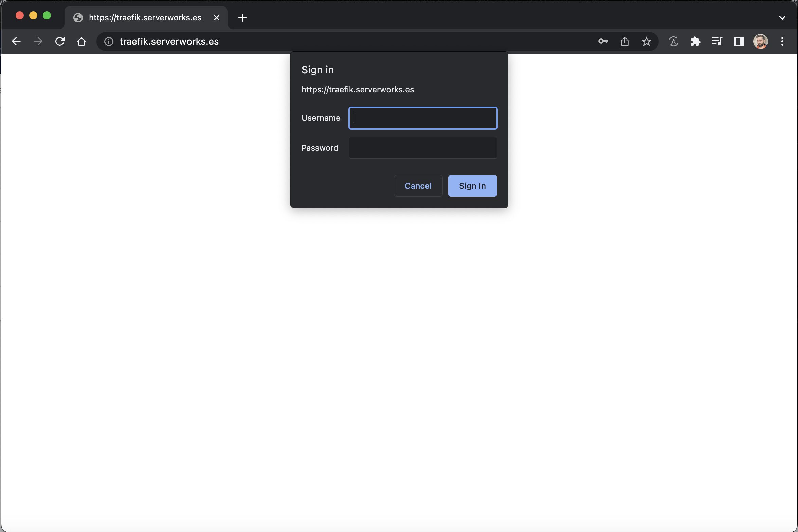This screenshot has width=798, height=532.
Task: Reload the traefik.serverworks.es page
Action: click(60, 41)
